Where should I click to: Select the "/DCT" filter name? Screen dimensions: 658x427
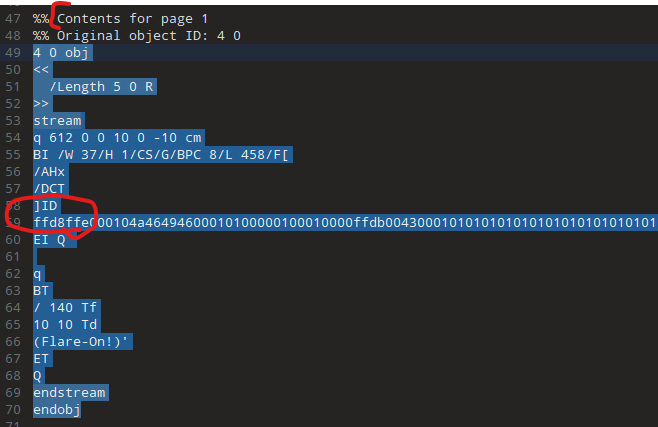[x=50, y=188]
